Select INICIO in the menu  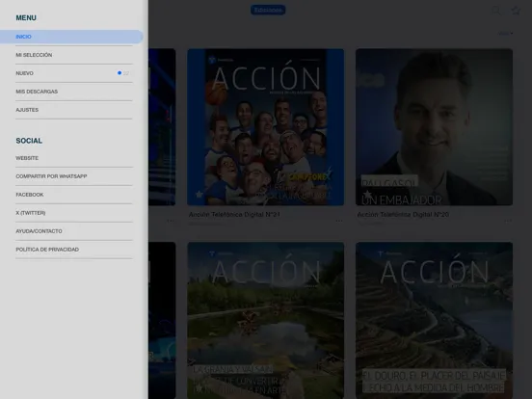[71, 37]
